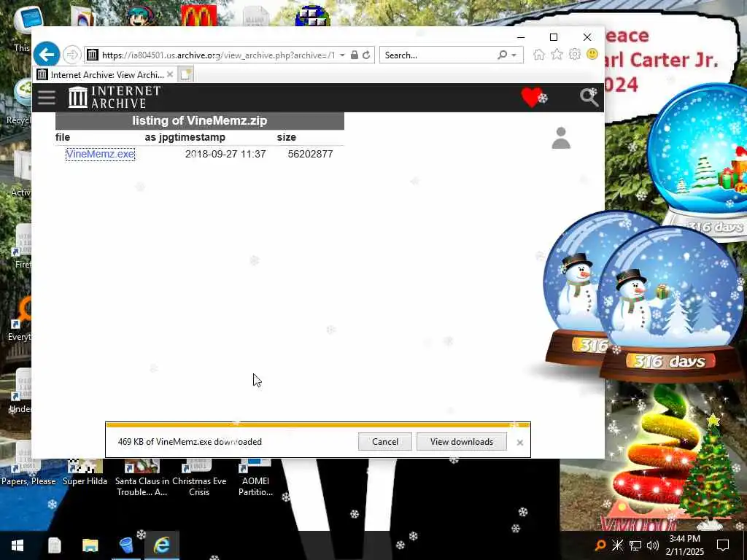Open the Internet Archive site search magnifier
The height and width of the screenshot is (560, 747).
point(589,97)
